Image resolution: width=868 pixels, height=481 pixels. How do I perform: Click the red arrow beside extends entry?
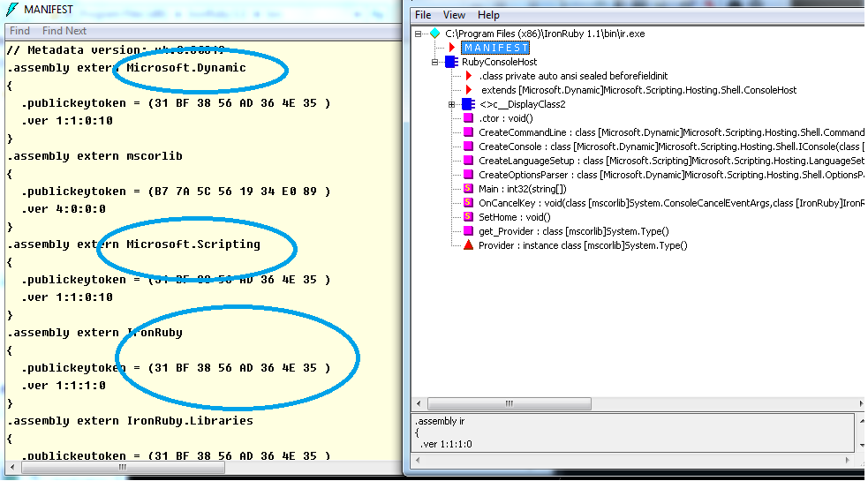[470, 90]
